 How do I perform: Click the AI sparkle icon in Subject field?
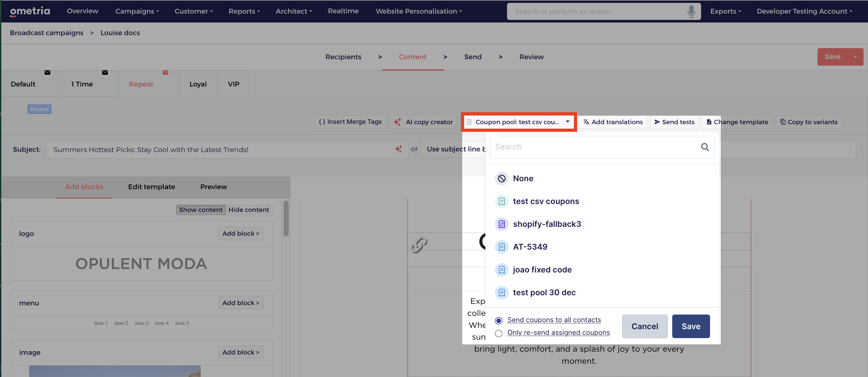point(398,149)
